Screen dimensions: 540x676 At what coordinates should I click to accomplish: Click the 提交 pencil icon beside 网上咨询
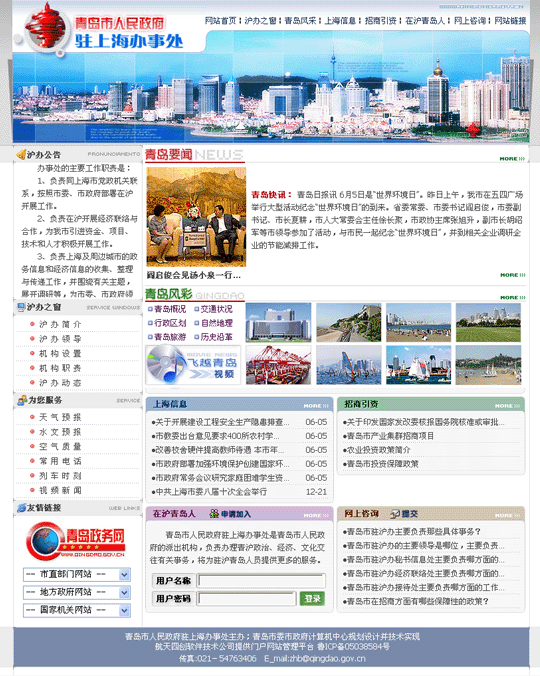pyautogui.click(x=395, y=513)
